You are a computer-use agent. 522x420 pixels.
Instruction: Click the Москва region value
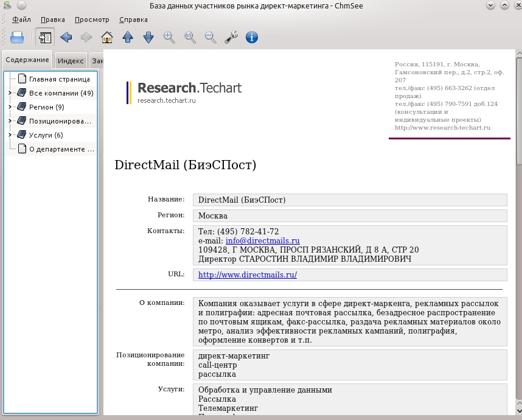pyautogui.click(x=213, y=216)
